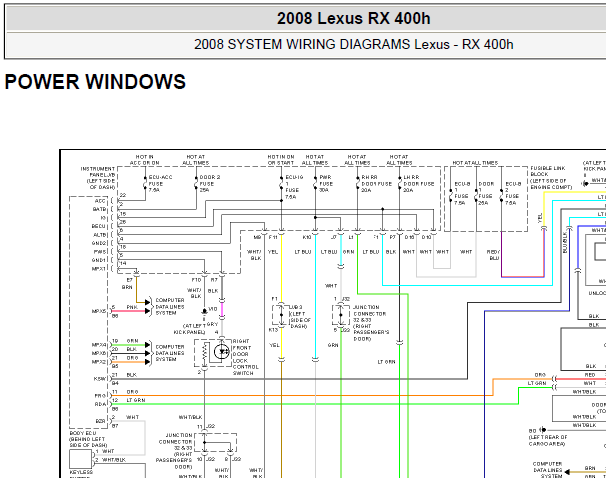The image size is (606, 478).
Task: Select the ECU-B 2 FUSE 7.5A label
Action: pyautogui.click(x=513, y=193)
